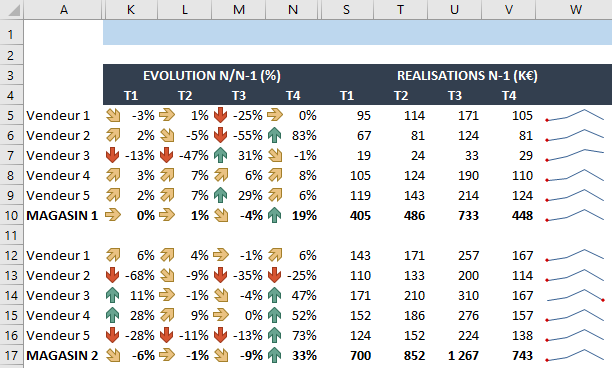Screen dimensions: 612x368
Task: Click the red down arrow beside -68%
Action: tap(112, 275)
